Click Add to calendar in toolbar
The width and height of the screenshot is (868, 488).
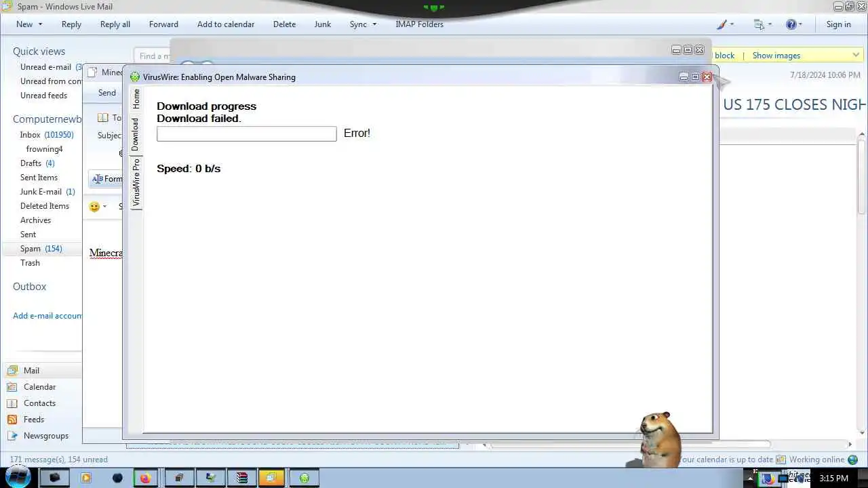pos(226,24)
